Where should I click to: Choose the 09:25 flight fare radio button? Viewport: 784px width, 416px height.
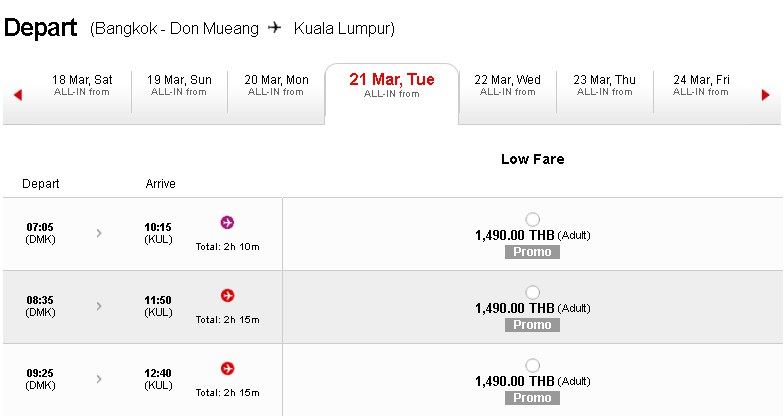tap(532, 365)
